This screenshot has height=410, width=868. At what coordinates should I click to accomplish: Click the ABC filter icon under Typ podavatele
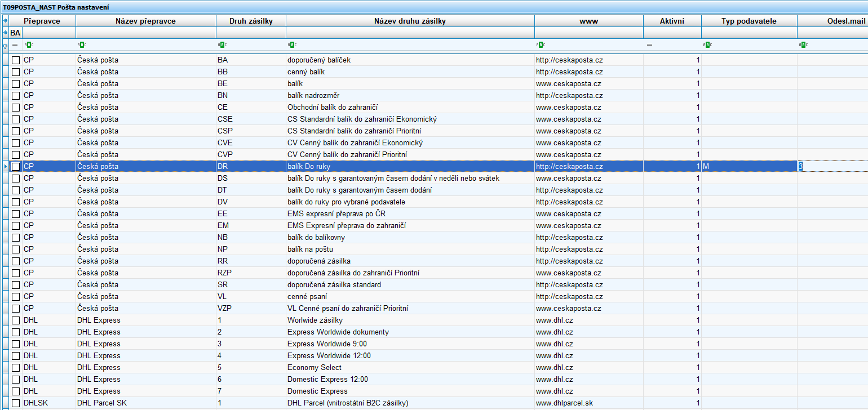click(x=707, y=44)
